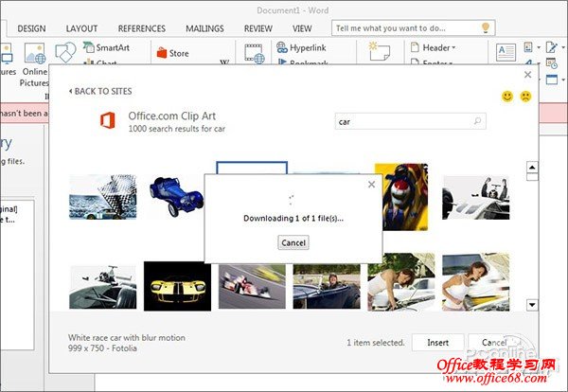The width and height of the screenshot is (568, 392).
Task: Select the gray open-top race car image
Action: pos(103,287)
